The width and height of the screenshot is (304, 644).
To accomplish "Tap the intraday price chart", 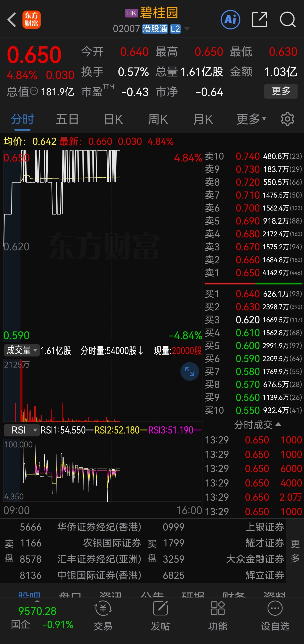I will pyautogui.click(x=103, y=246).
